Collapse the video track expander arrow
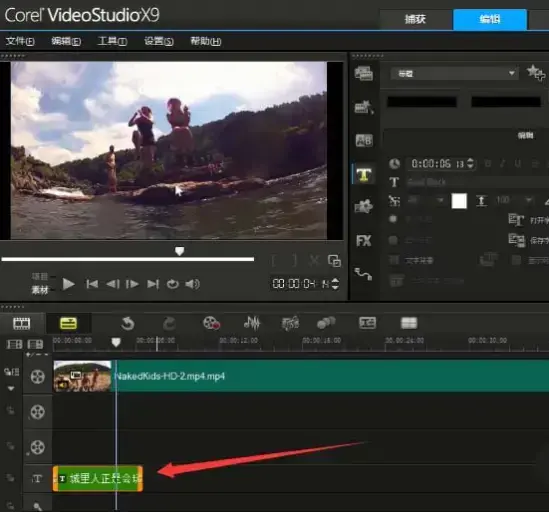Screen dimensions: 549x512 [11, 388]
